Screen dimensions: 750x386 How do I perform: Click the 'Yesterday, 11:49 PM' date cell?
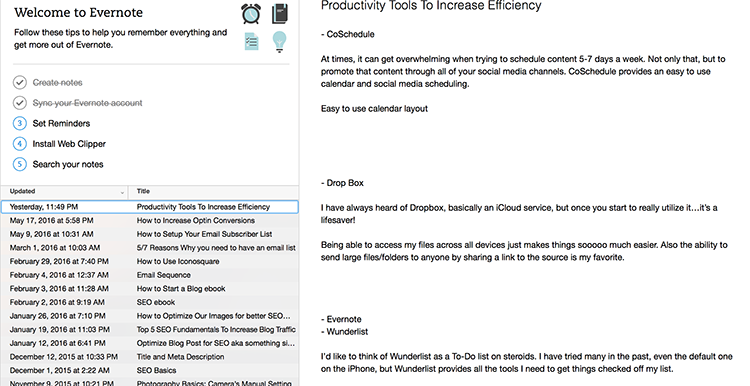pos(44,207)
